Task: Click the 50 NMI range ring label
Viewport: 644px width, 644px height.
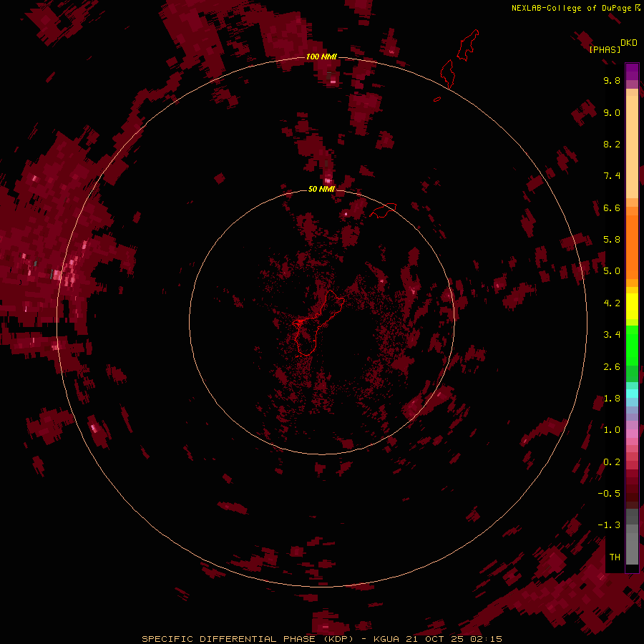Action: coord(321,189)
